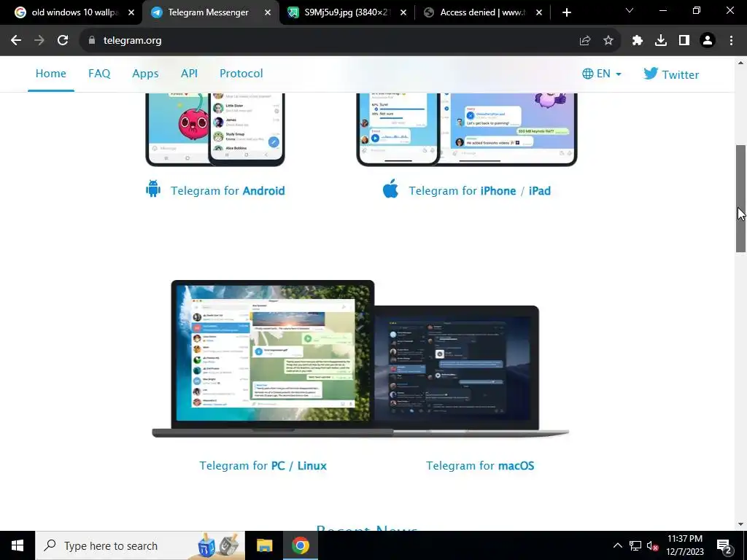Click the lock icon in address bar
The width and height of the screenshot is (747, 560).
coord(92,41)
